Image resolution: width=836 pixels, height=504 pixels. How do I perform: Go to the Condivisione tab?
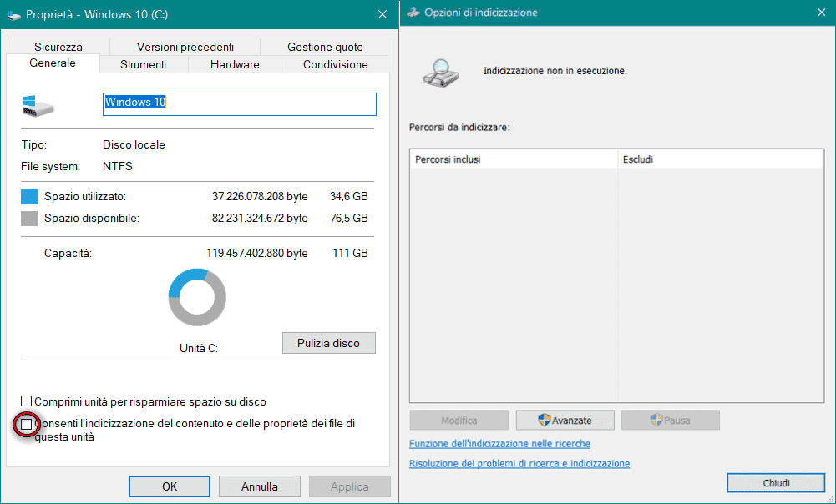(x=336, y=64)
